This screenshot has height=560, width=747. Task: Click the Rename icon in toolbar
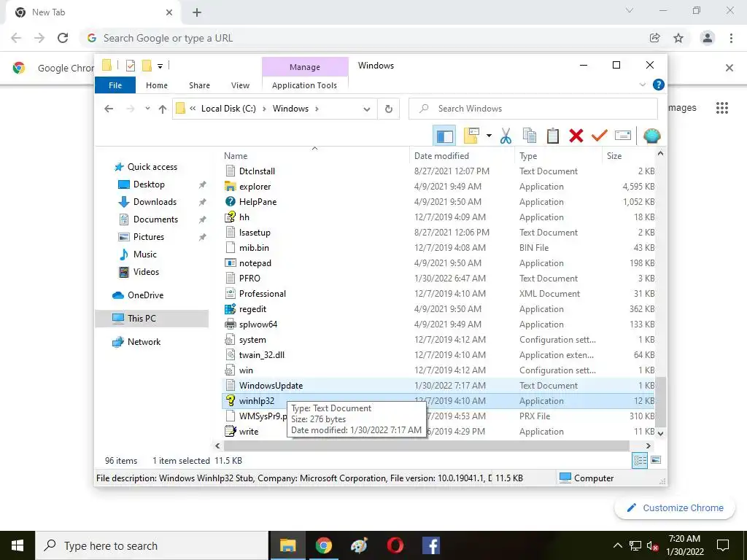click(623, 136)
